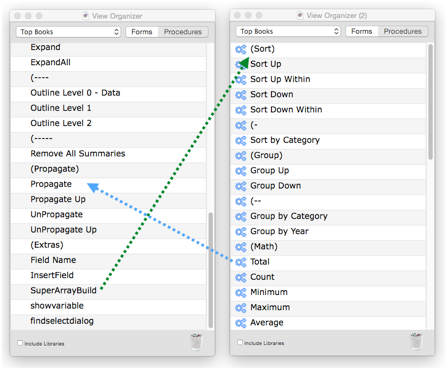Switch to Forms tab in right window

(x=362, y=31)
